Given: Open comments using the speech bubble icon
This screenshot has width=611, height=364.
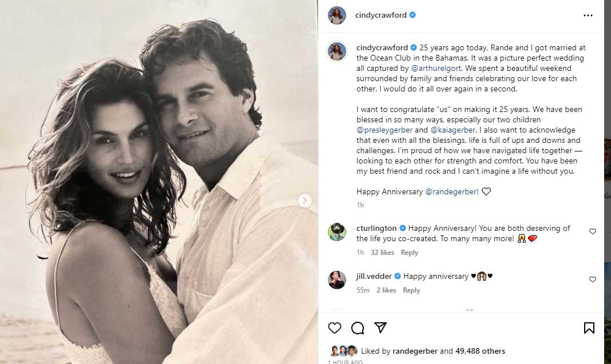Looking at the screenshot, I should [x=358, y=327].
